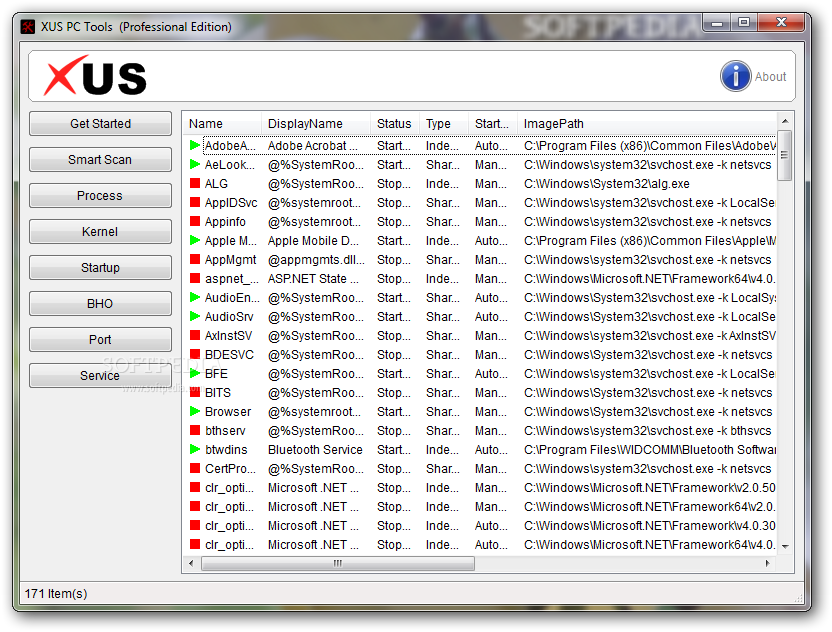Select the Bluetooth Service display name cell
Viewport: 832px width, 632px height.
(x=315, y=449)
